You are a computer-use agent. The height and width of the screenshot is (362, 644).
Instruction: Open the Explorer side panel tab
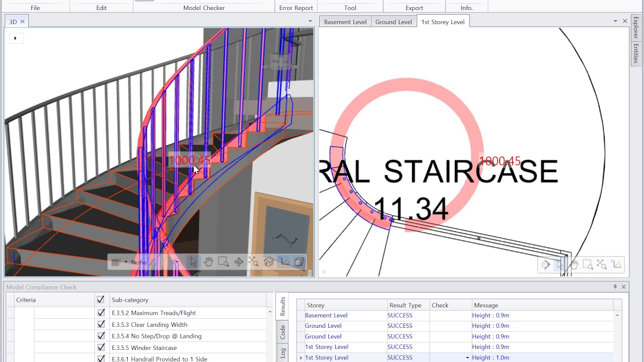point(636,28)
